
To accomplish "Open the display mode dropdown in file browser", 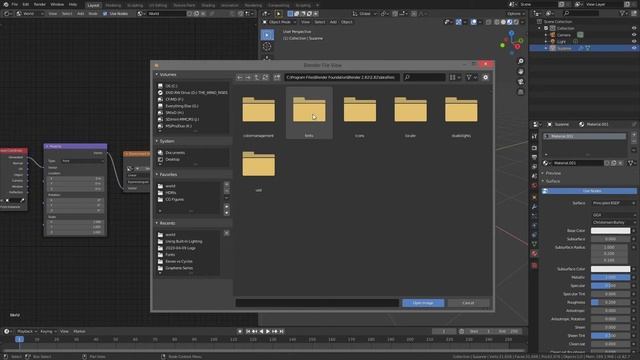I will [x=455, y=77].
